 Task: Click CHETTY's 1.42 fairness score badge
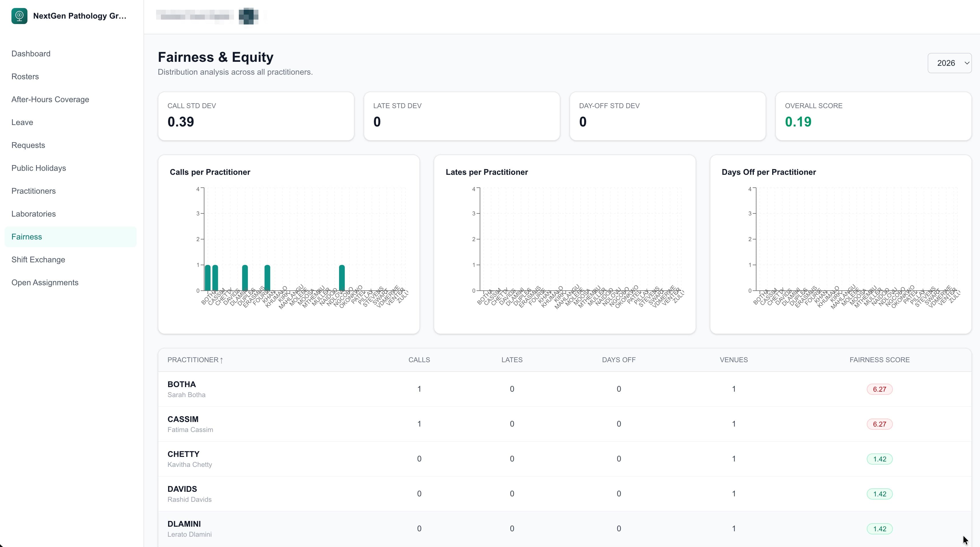[x=880, y=459]
